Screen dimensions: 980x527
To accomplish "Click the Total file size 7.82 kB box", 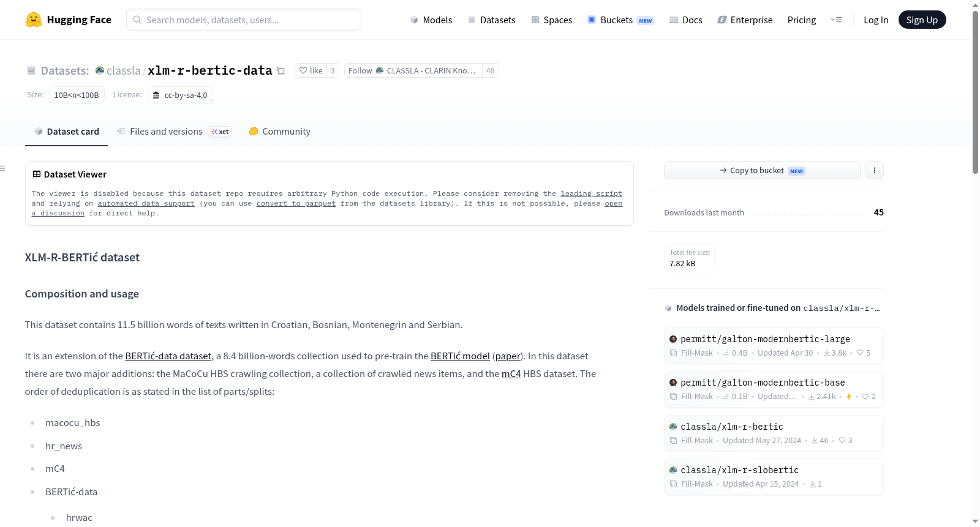I will tap(690, 258).
